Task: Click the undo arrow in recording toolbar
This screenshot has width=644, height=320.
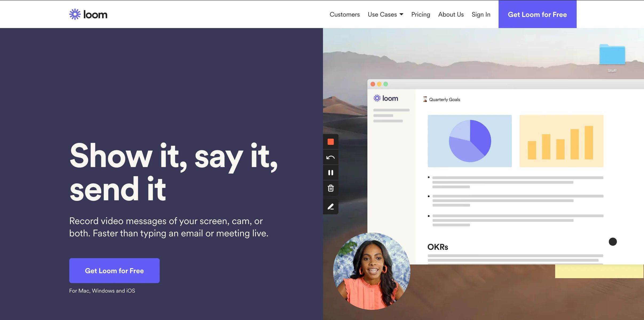Action: [330, 157]
